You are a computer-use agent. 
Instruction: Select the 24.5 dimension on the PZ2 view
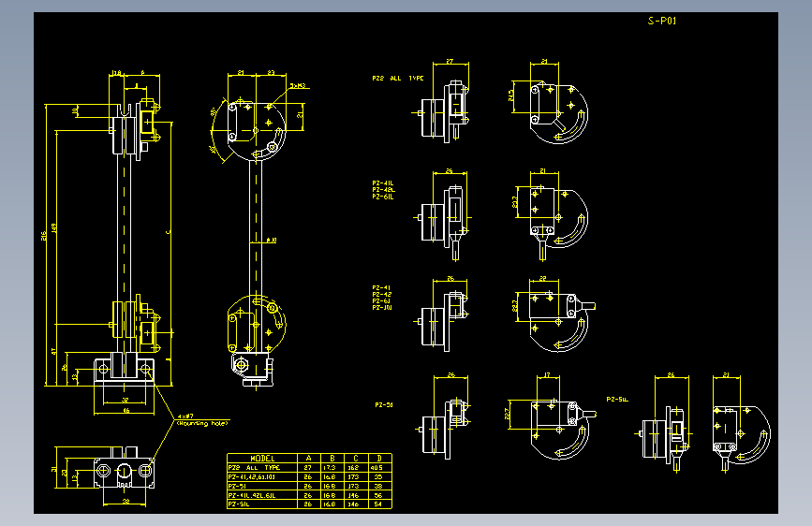coord(511,95)
